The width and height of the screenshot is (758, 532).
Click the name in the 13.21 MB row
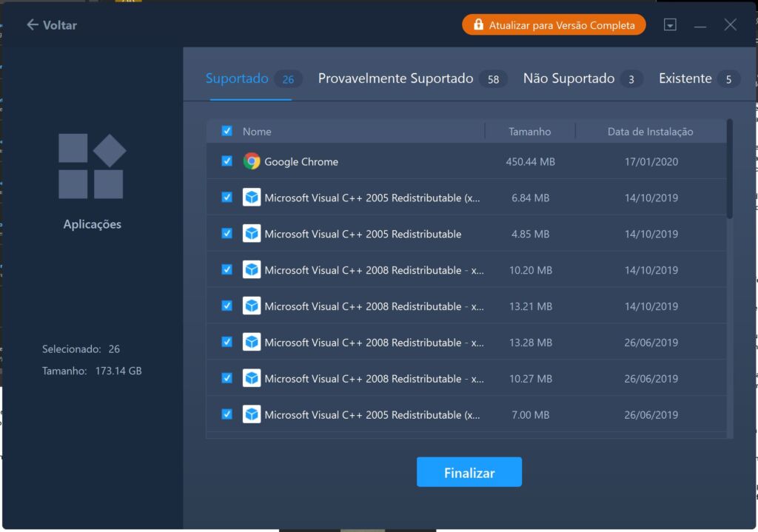tap(374, 306)
